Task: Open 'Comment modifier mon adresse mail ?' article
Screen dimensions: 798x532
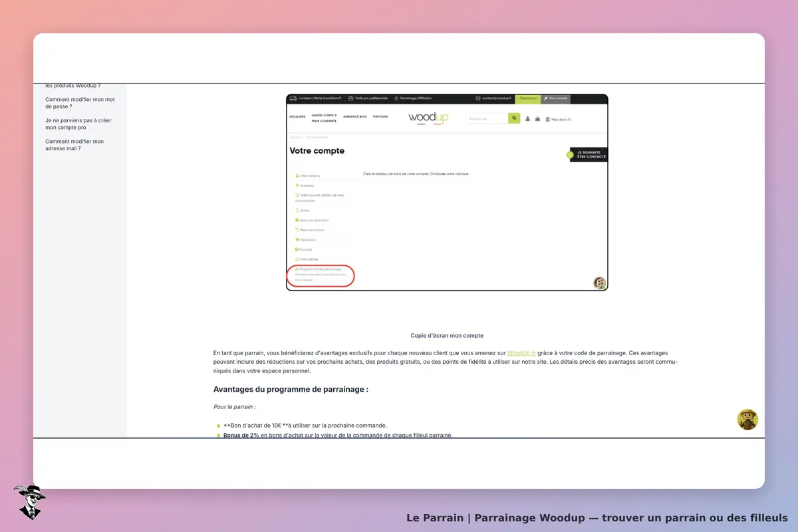Action: point(74,145)
